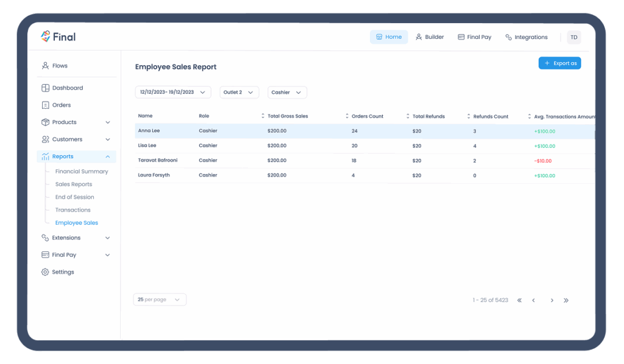Open Transactions report
This screenshot has height=364, width=624.
click(x=73, y=210)
